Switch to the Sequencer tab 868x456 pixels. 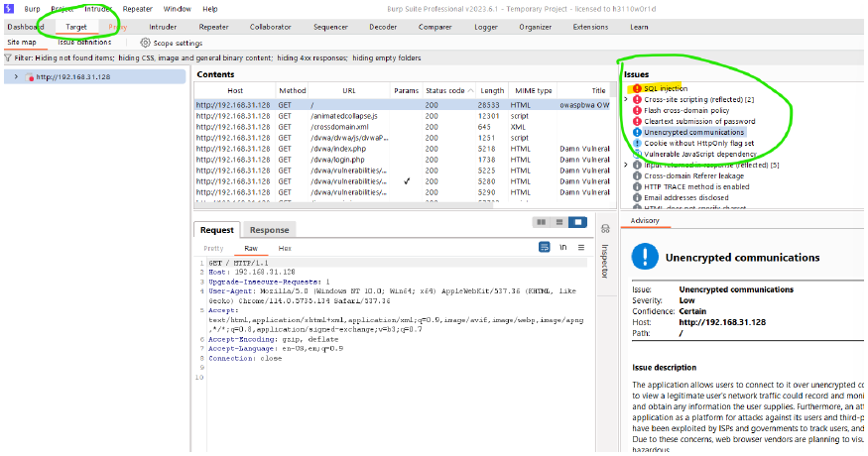pos(330,27)
